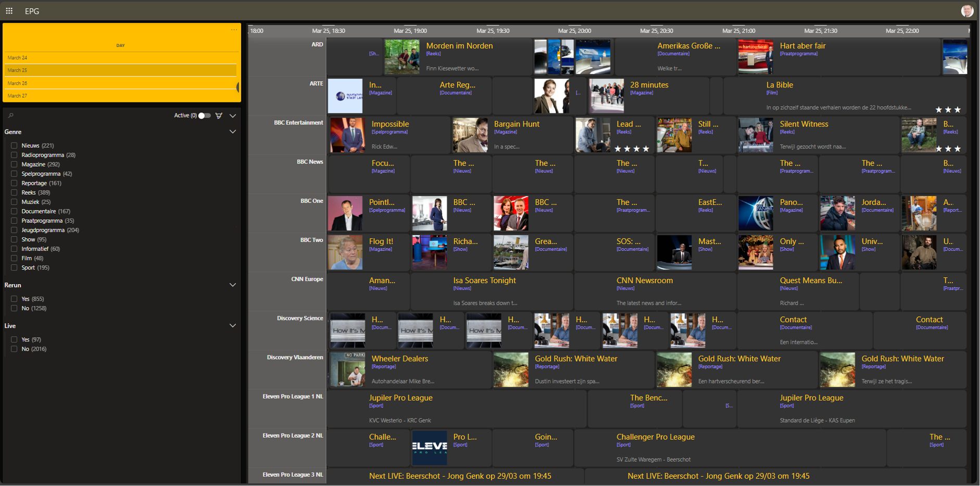
Task: Collapse the Genre section
Action: pos(233,132)
